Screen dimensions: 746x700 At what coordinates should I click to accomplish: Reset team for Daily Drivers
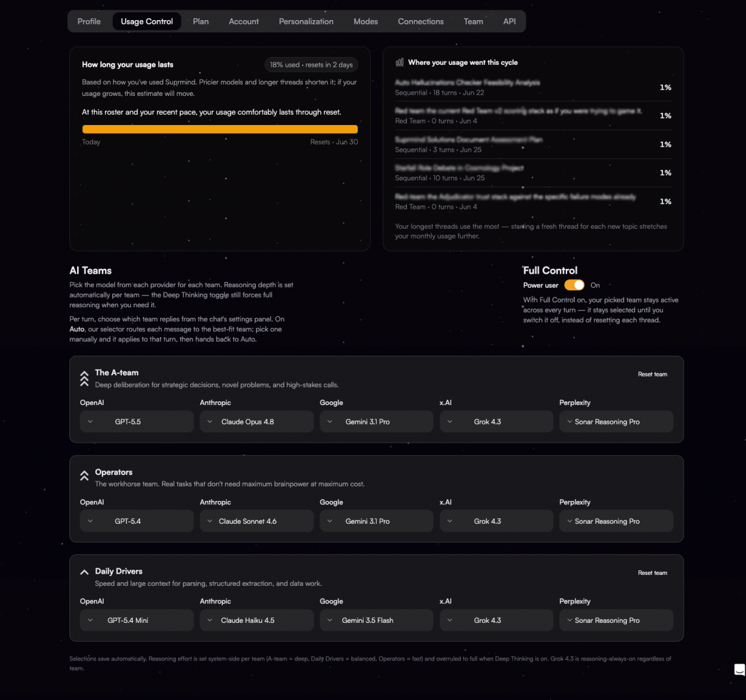coord(652,573)
